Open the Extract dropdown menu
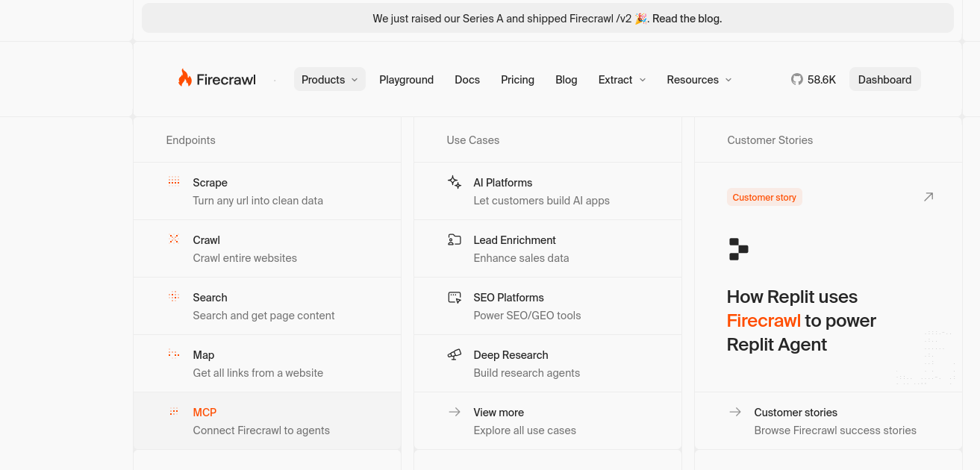Image resolution: width=980 pixels, height=470 pixels. pos(622,80)
